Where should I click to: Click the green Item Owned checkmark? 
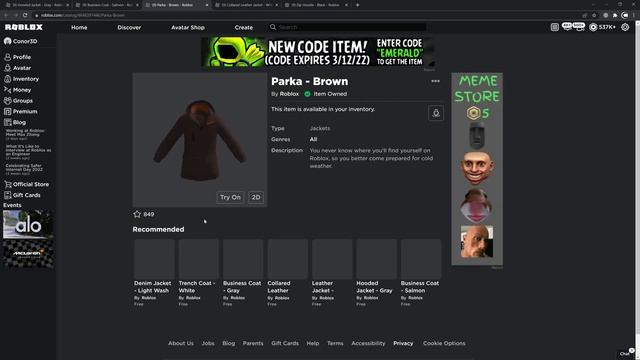coord(307,94)
